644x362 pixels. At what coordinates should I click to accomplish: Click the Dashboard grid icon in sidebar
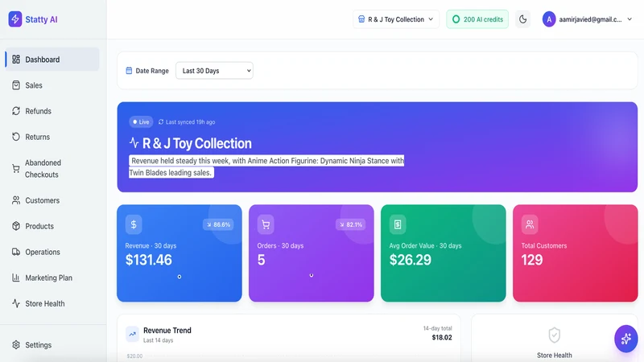pyautogui.click(x=16, y=60)
